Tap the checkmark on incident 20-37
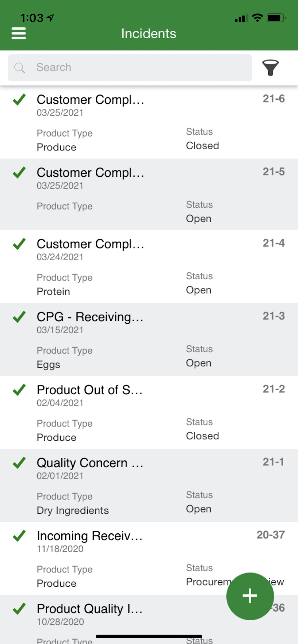 tap(19, 536)
